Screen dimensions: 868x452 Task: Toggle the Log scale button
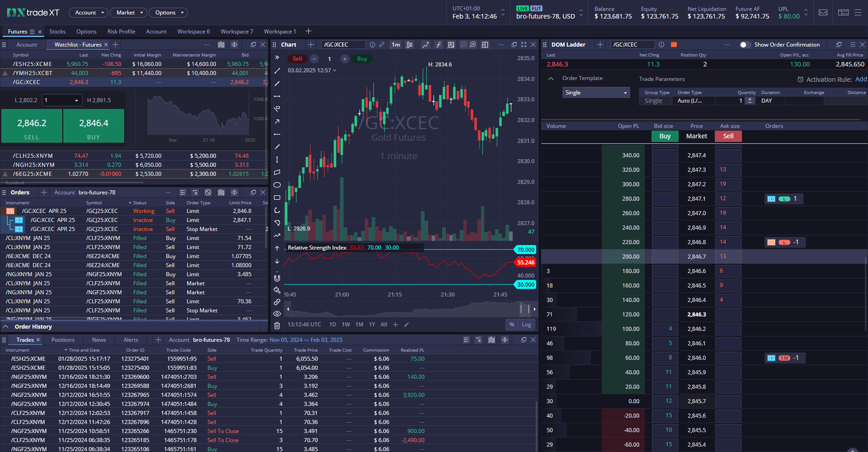click(526, 324)
